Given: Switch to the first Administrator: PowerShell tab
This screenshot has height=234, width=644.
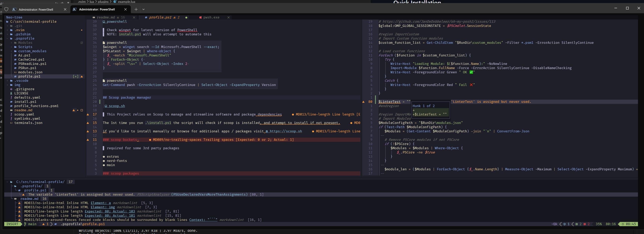Looking at the screenshot, I should (36, 9).
